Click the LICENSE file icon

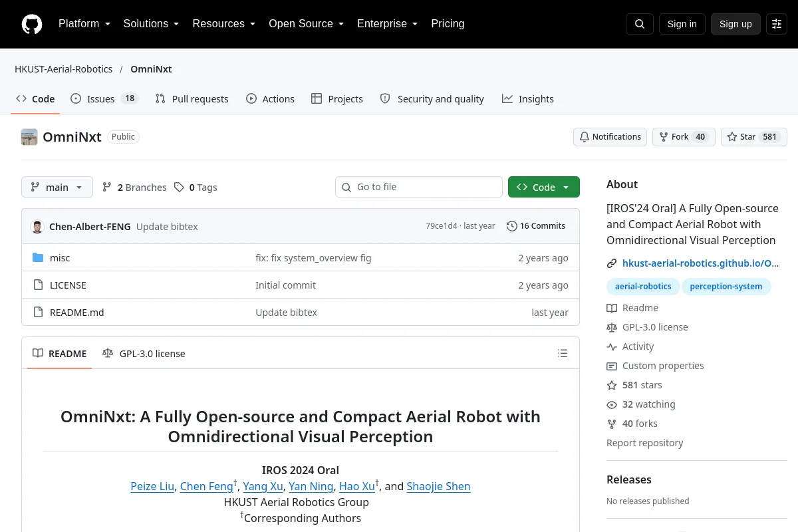coord(38,285)
